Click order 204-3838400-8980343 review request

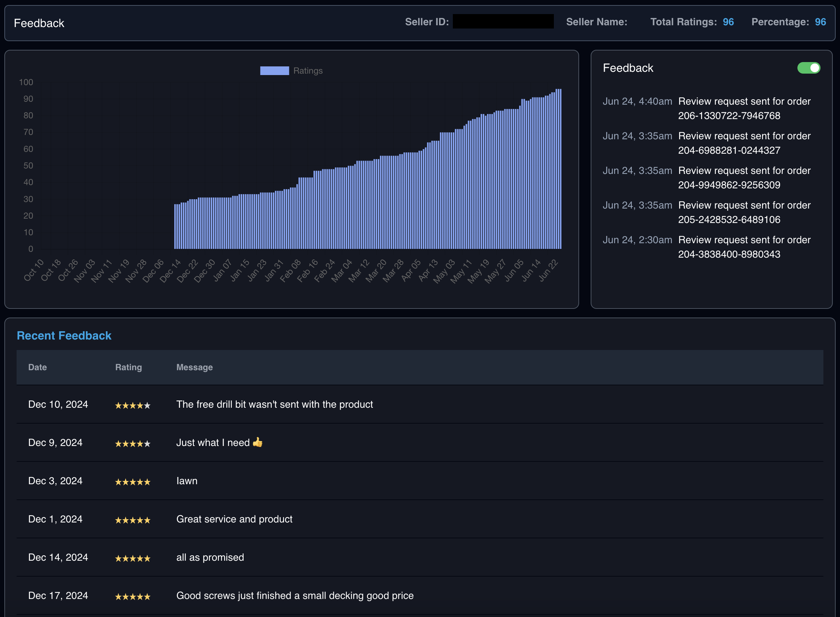(744, 247)
